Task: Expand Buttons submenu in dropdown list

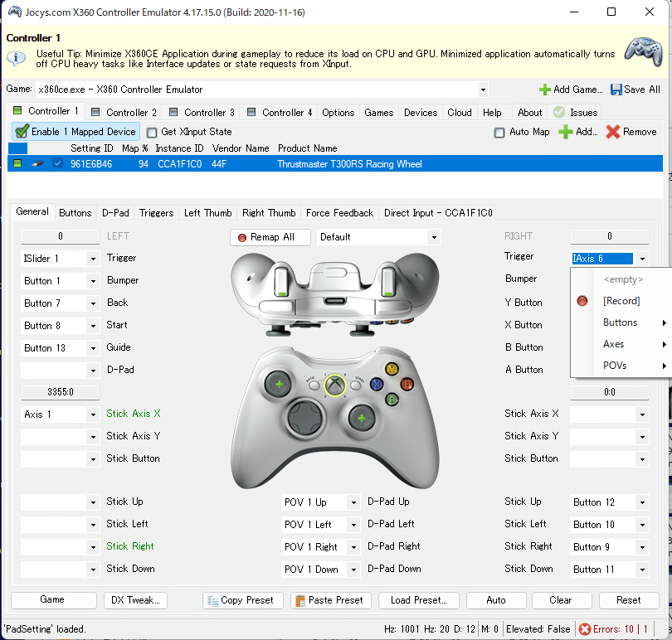Action: 621,322
